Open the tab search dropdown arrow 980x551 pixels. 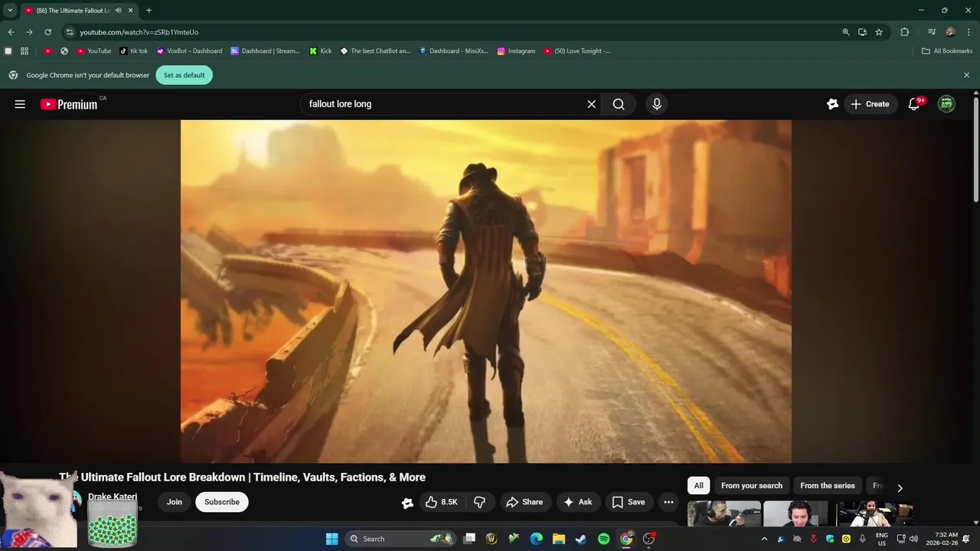(x=10, y=11)
